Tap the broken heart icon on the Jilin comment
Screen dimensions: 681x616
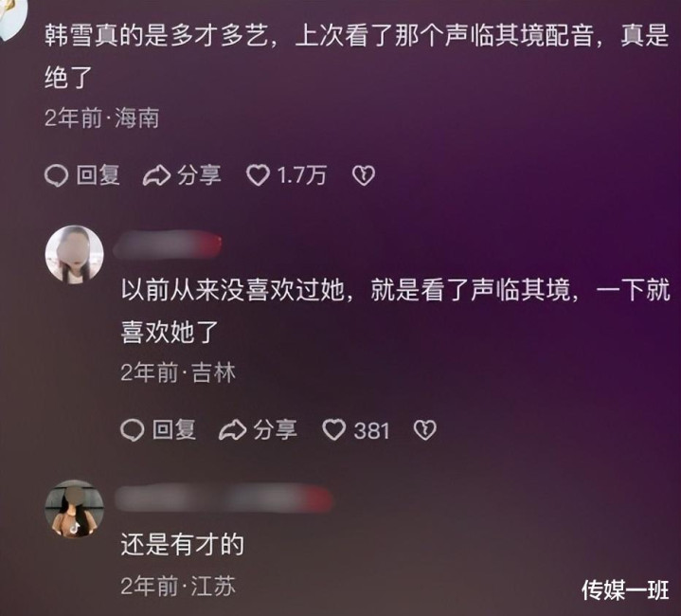[424, 430]
